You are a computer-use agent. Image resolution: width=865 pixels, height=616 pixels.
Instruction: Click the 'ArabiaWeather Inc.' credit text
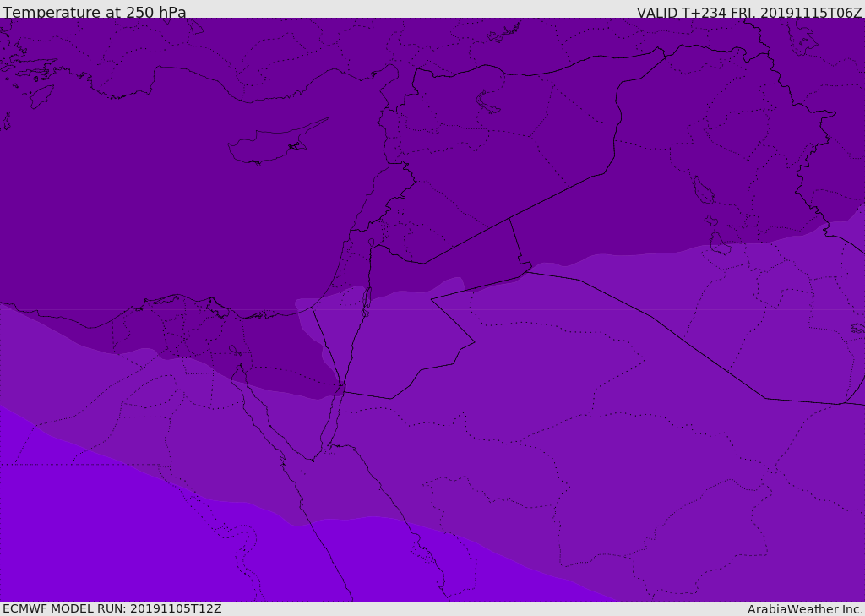(x=805, y=609)
